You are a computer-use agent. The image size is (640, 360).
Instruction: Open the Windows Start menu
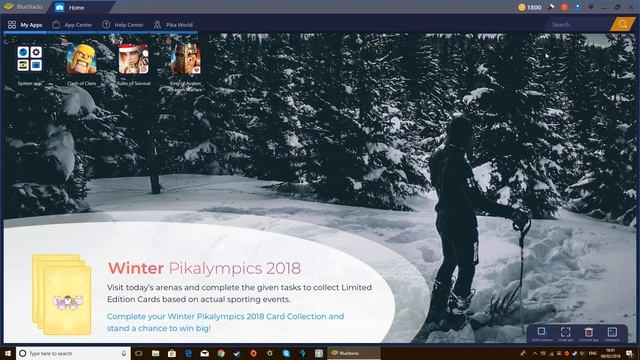point(8,353)
